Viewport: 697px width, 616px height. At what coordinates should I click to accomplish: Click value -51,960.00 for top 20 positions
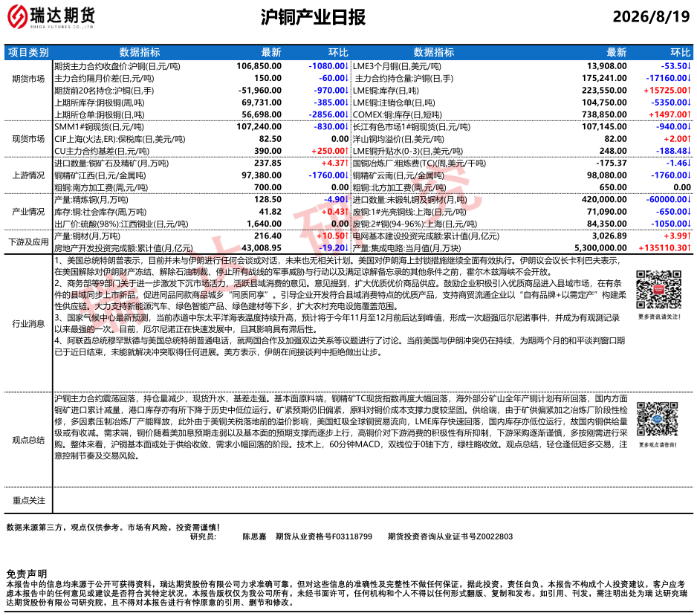(260, 90)
